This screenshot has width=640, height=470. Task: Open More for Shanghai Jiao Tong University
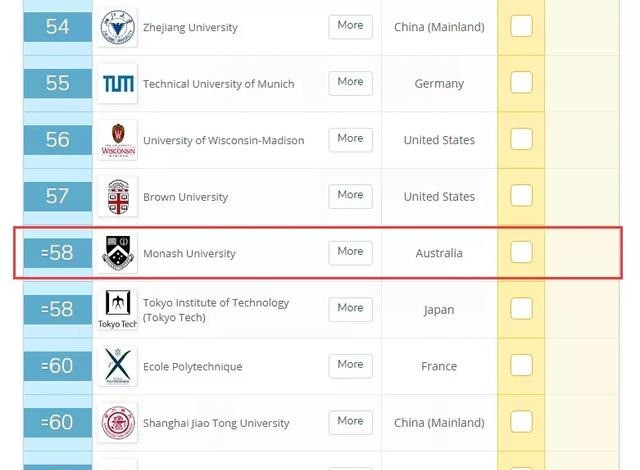point(350,422)
